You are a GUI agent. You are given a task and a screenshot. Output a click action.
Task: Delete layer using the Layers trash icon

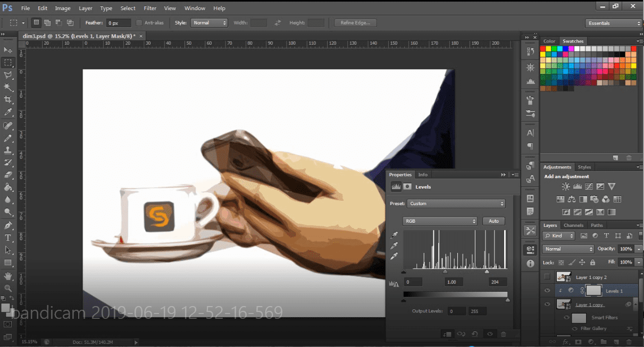[629, 342]
